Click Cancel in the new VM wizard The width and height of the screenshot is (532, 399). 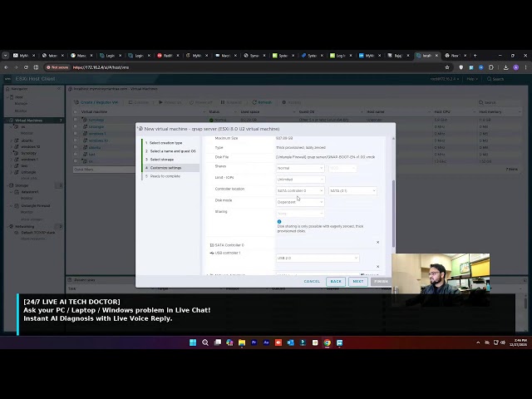(x=312, y=281)
